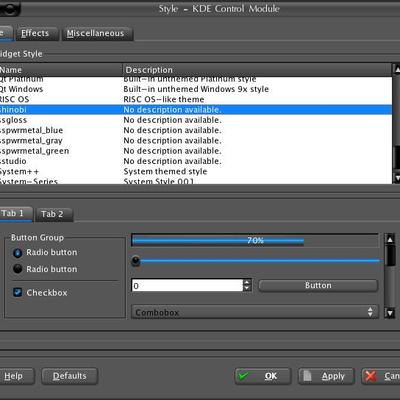Click the spinbox down arrow
This screenshot has height=400, width=400.
coord(247,288)
